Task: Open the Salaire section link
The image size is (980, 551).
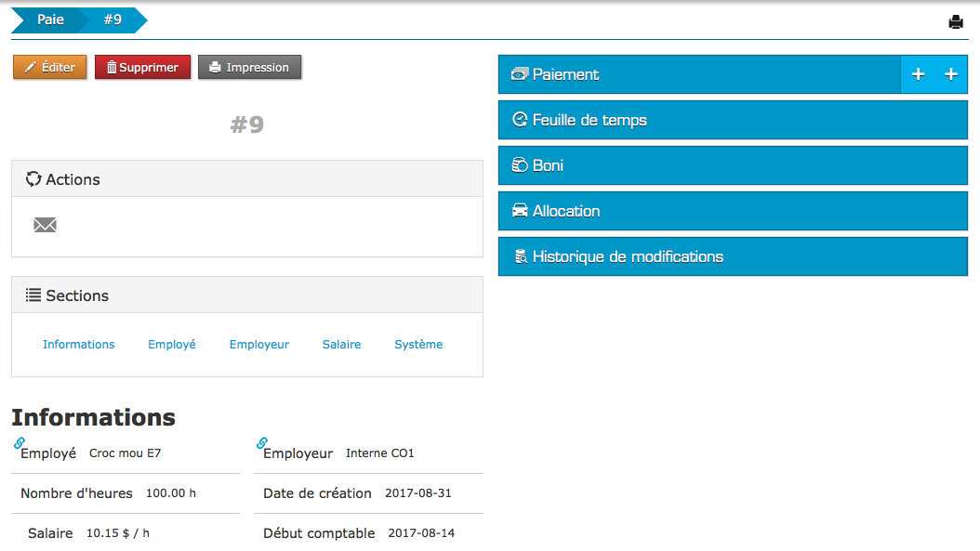Action: (x=341, y=345)
